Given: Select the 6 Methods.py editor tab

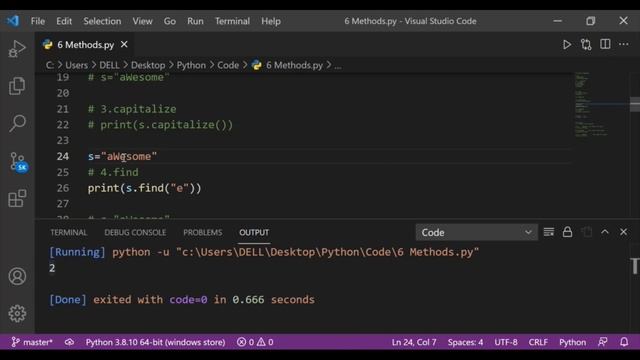Looking at the screenshot, I should click(x=85, y=44).
